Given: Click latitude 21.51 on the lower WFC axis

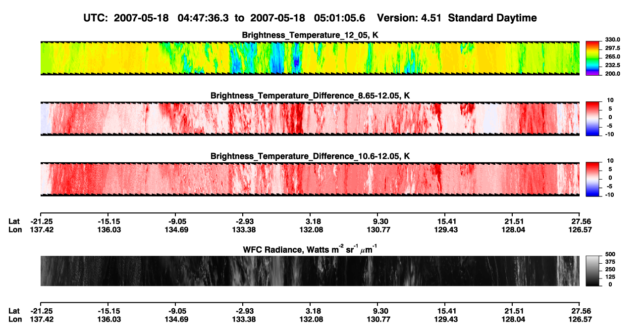Looking at the screenshot, I should [512, 311].
